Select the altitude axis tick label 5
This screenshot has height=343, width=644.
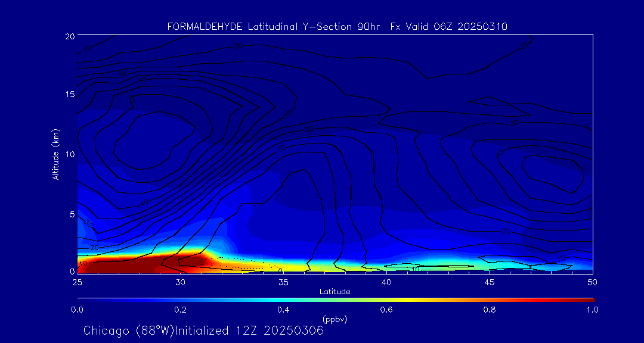click(x=72, y=214)
